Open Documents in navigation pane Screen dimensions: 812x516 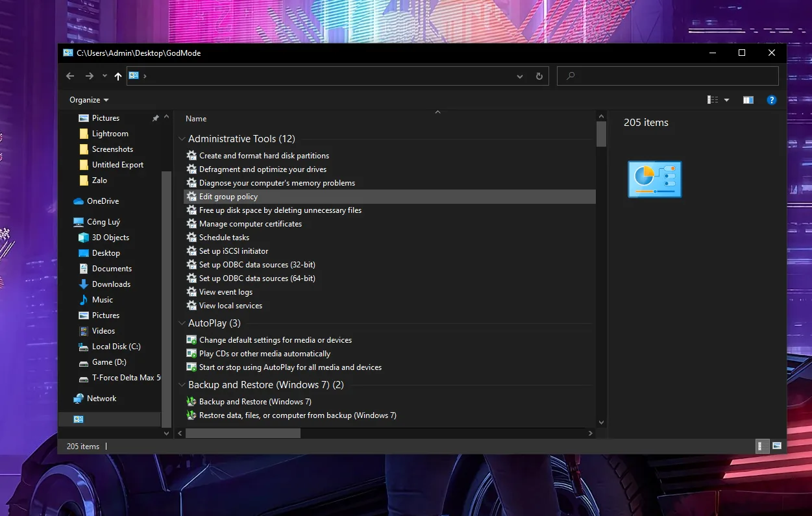tap(112, 269)
